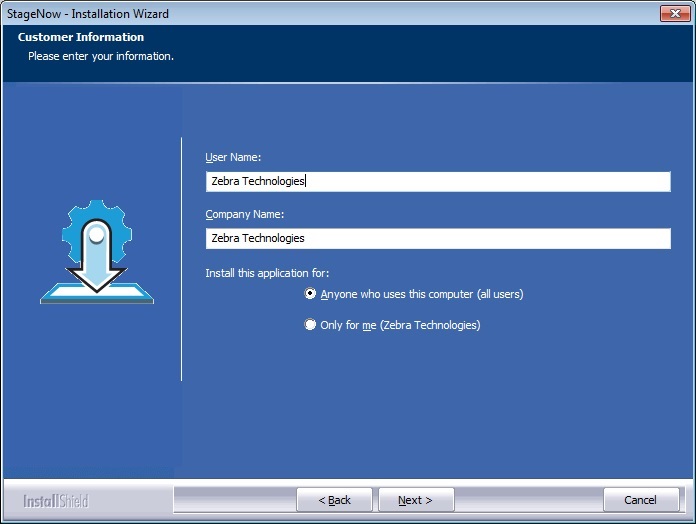Click the 'Company Name:' label

pyautogui.click(x=245, y=214)
